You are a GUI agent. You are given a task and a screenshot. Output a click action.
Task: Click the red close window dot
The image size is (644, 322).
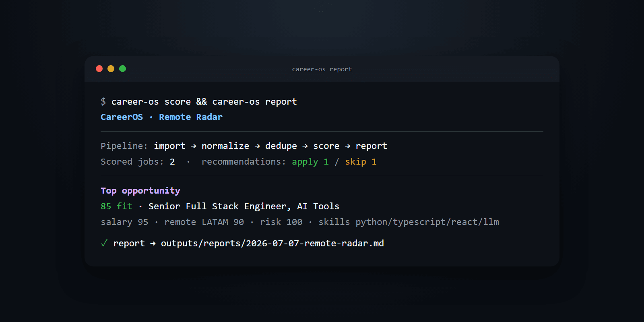(x=99, y=69)
